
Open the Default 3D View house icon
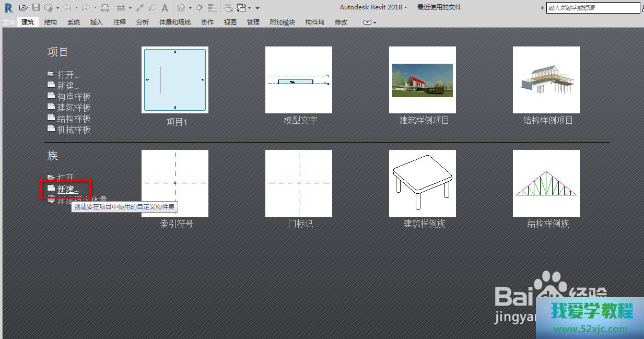pyautogui.click(x=181, y=8)
